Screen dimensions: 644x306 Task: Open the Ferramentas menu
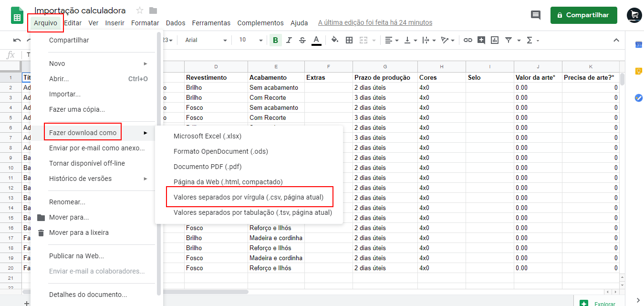pos(211,23)
